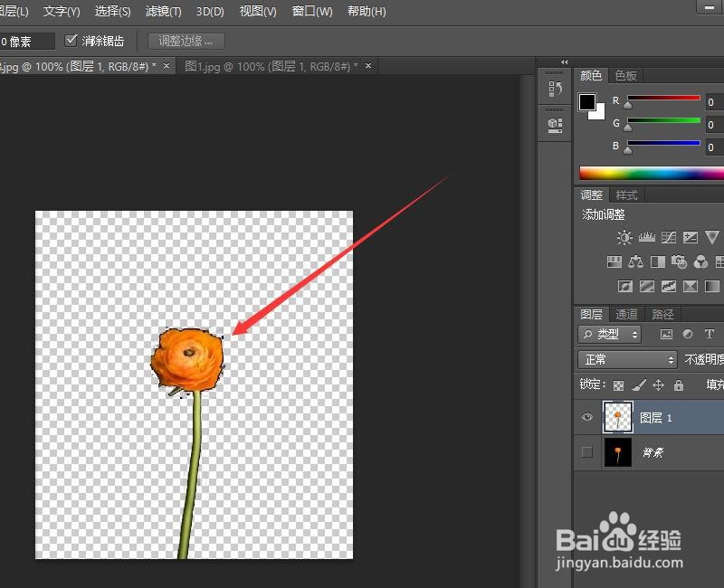Open the 滤镜(T) Filter menu

(x=164, y=11)
